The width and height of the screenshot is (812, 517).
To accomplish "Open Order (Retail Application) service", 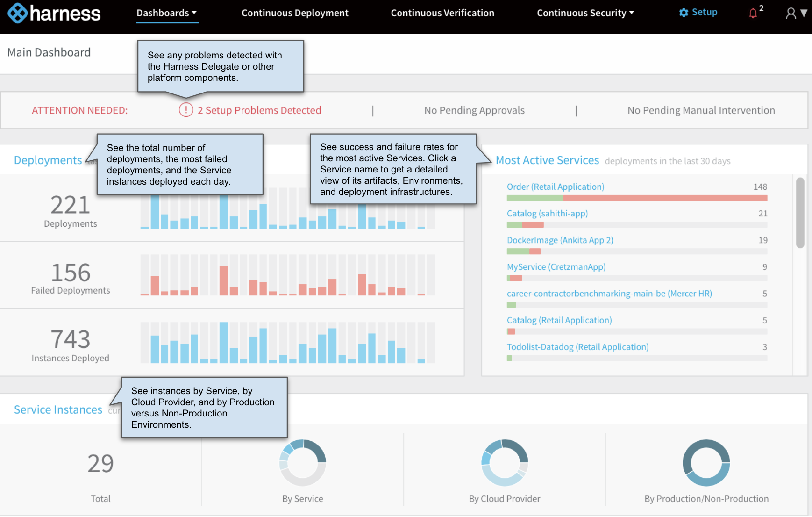I will [556, 187].
